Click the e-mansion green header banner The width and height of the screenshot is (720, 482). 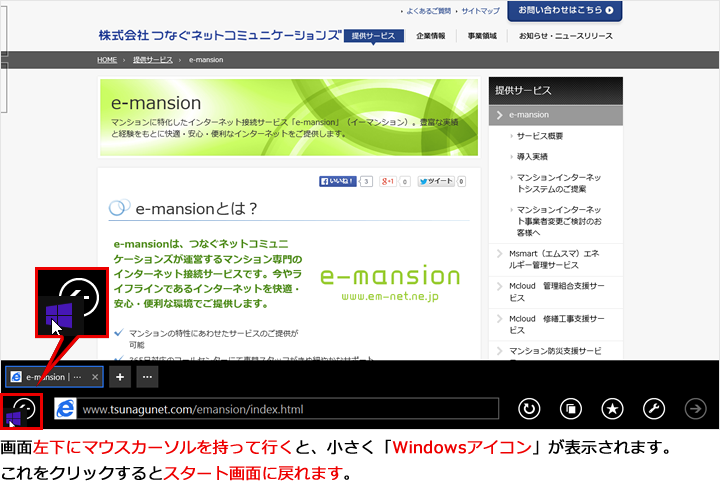coord(289,118)
